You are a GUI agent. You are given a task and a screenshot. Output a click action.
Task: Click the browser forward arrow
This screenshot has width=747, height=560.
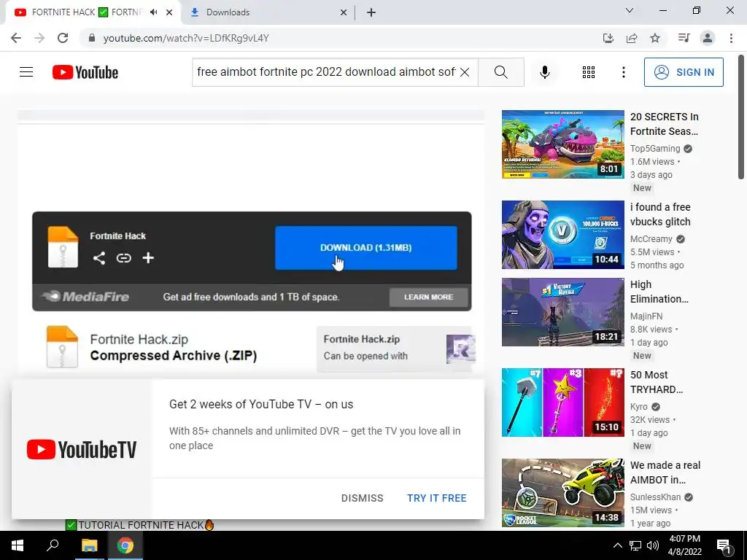pyautogui.click(x=39, y=38)
